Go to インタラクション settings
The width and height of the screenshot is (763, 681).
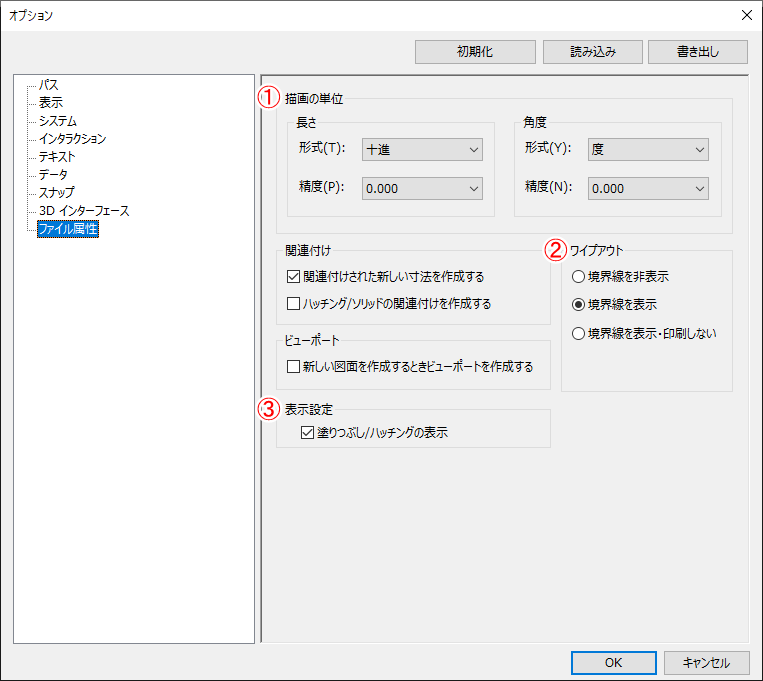click(x=72, y=139)
